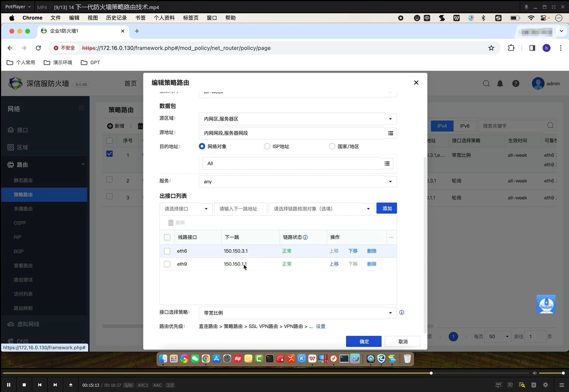Select the ISP地址 radio button
The width and height of the screenshot is (569, 392).
267,146
